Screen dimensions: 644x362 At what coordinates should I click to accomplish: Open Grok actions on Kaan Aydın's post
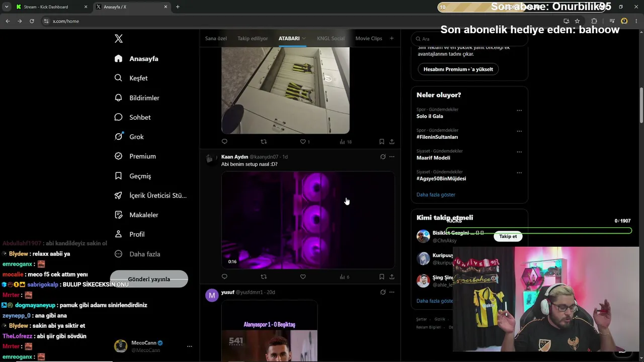pyautogui.click(x=383, y=157)
